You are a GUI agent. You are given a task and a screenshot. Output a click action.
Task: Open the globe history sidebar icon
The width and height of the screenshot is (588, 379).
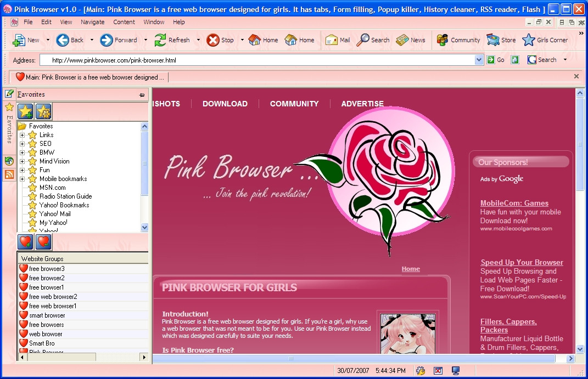pyautogui.click(x=9, y=161)
